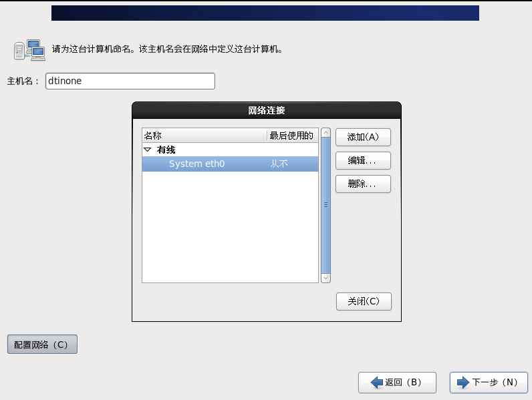Click the vertical scrollbar thumb in connection list
The image size is (532, 400).
point(325,205)
